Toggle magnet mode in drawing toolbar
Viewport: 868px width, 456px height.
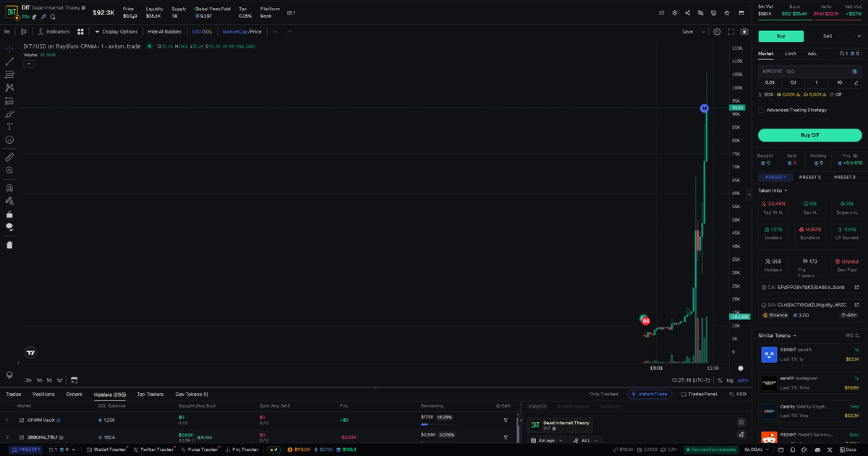pyautogui.click(x=9, y=187)
